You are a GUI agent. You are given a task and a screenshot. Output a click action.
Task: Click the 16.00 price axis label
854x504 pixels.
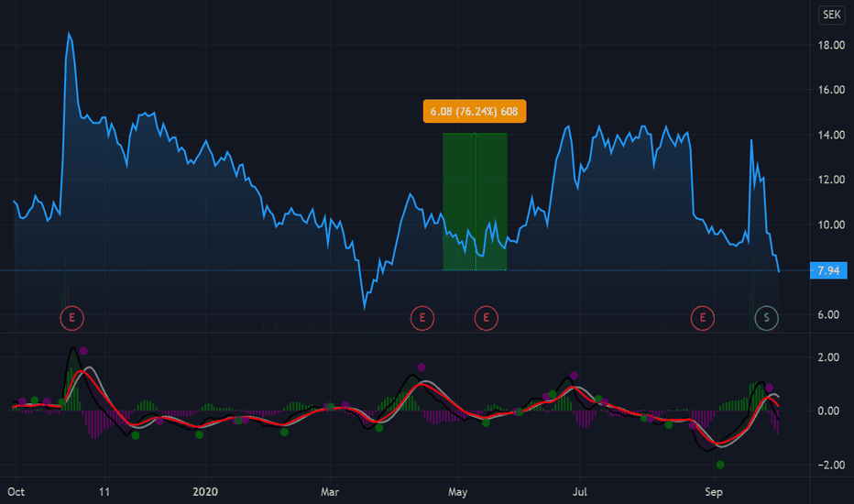coord(831,90)
